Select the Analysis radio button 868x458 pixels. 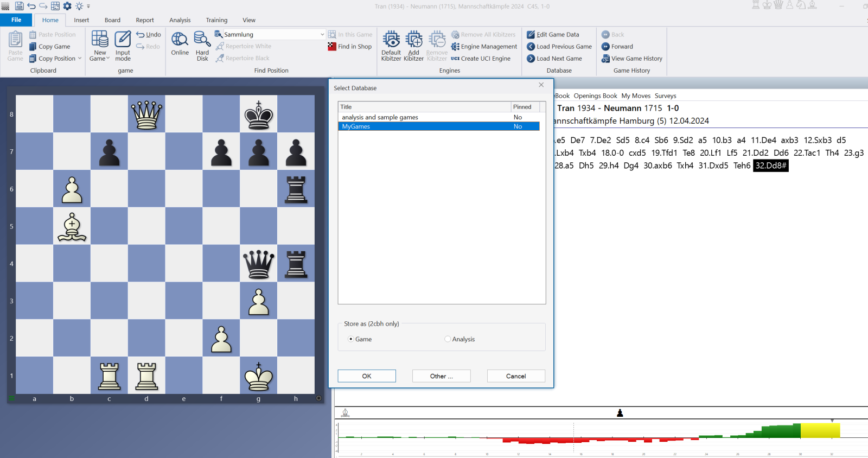448,339
